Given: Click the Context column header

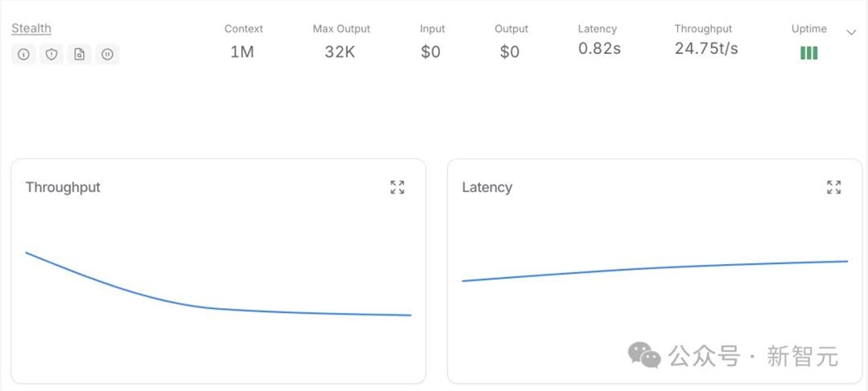Looking at the screenshot, I should tap(243, 29).
